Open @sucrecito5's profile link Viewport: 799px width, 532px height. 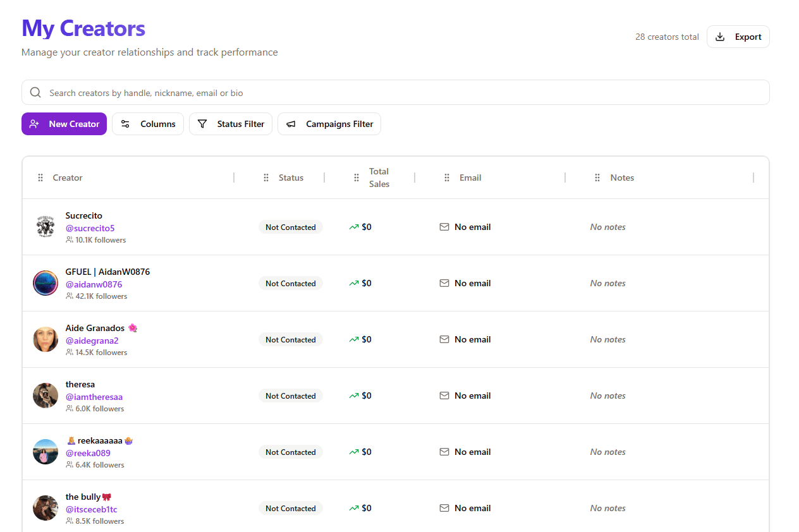point(90,228)
